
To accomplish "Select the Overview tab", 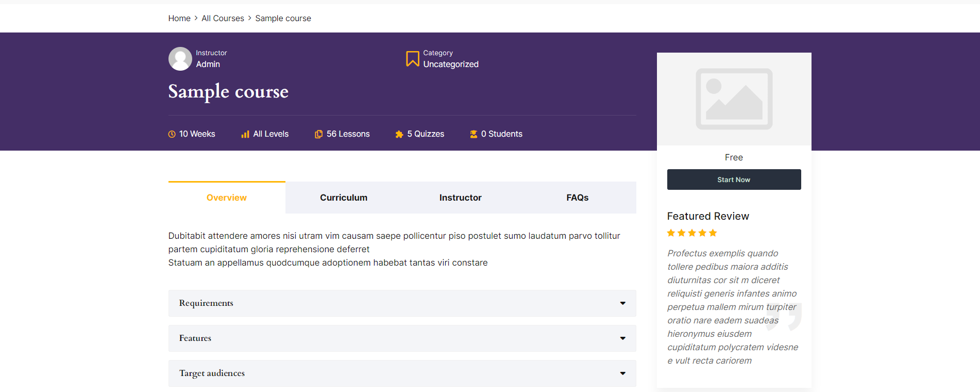I will click(227, 198).
